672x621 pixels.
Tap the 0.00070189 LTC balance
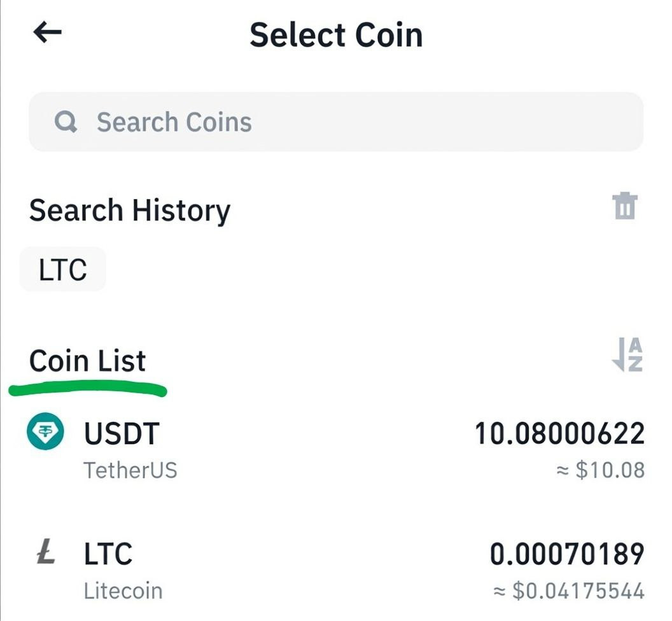[x=567, y=554]
